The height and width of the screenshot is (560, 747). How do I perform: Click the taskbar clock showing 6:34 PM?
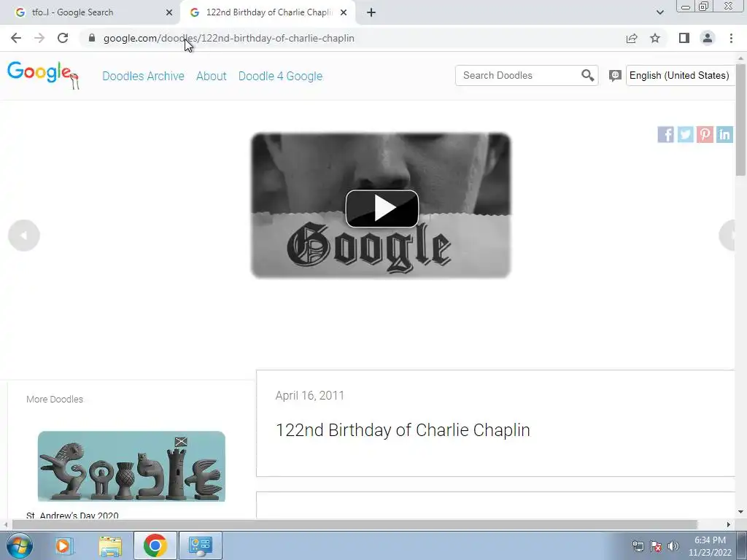pyautogui.click(x=710, y=546)
